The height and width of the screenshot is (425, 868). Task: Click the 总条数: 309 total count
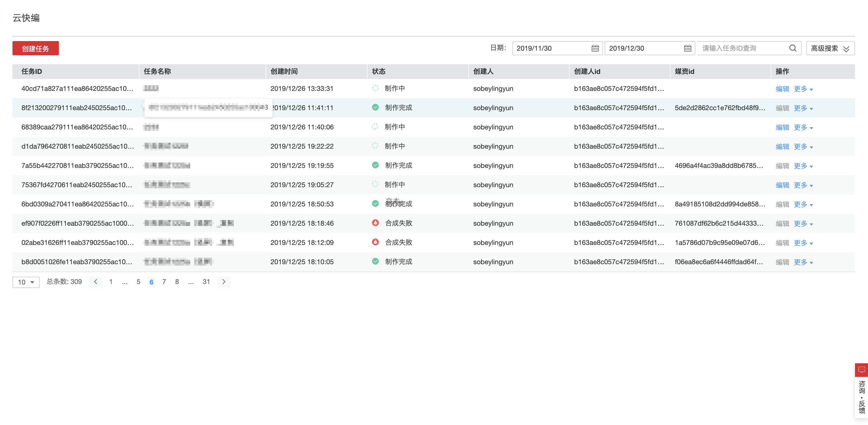pyautogui.click(x=64, y=282)
